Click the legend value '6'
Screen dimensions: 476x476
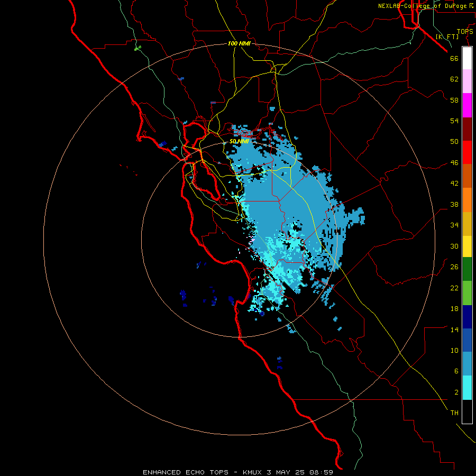[456, 371]
